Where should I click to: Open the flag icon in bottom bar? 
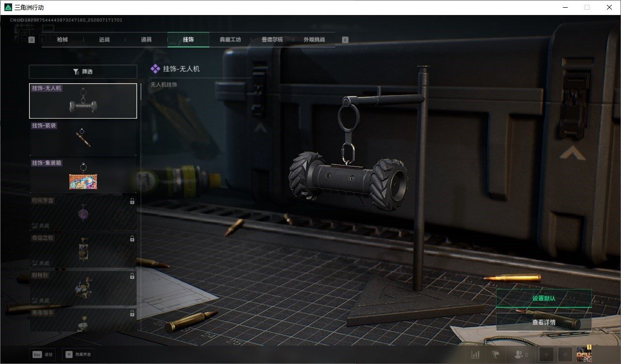pos(496,355)
